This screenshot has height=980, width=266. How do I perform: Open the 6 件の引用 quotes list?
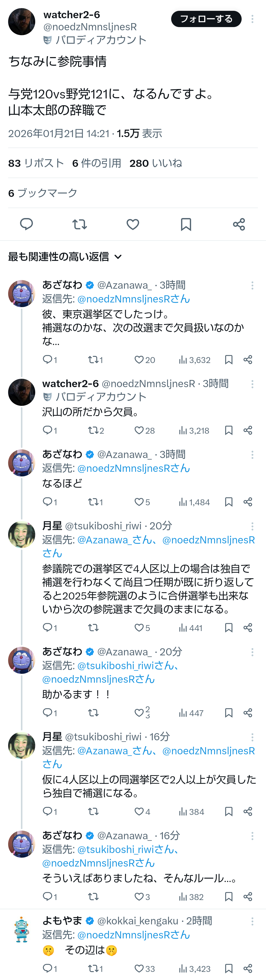tap(97, 163)
